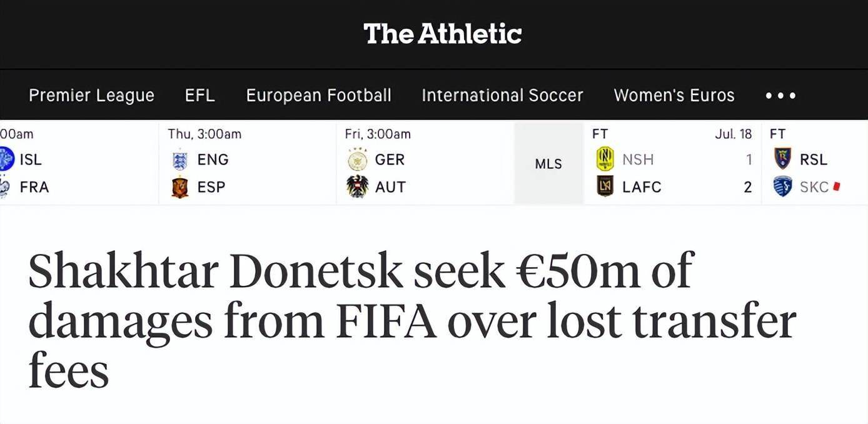Screen dimensions: 868x424
Task: Click The Athletic logo
Action: click(442, 34)
